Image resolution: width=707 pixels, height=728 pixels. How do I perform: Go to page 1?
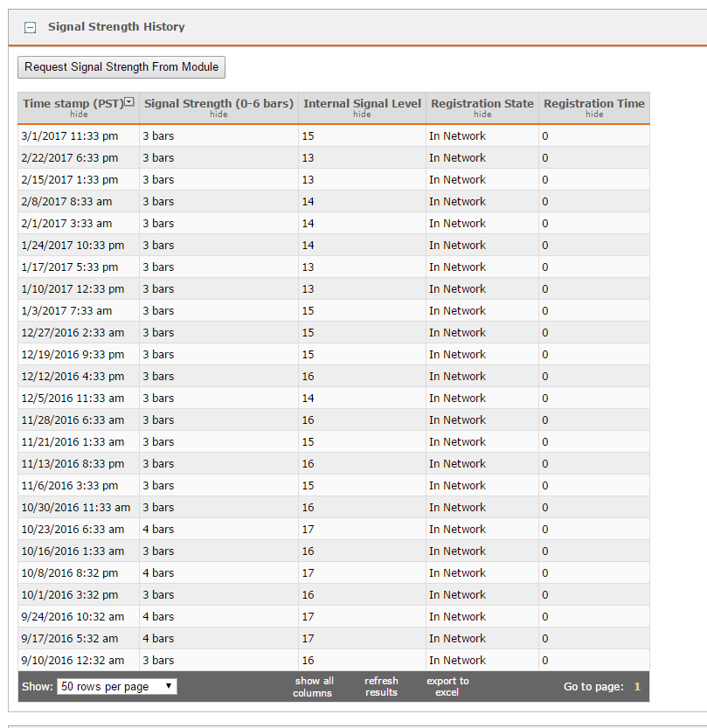(637, 687)
